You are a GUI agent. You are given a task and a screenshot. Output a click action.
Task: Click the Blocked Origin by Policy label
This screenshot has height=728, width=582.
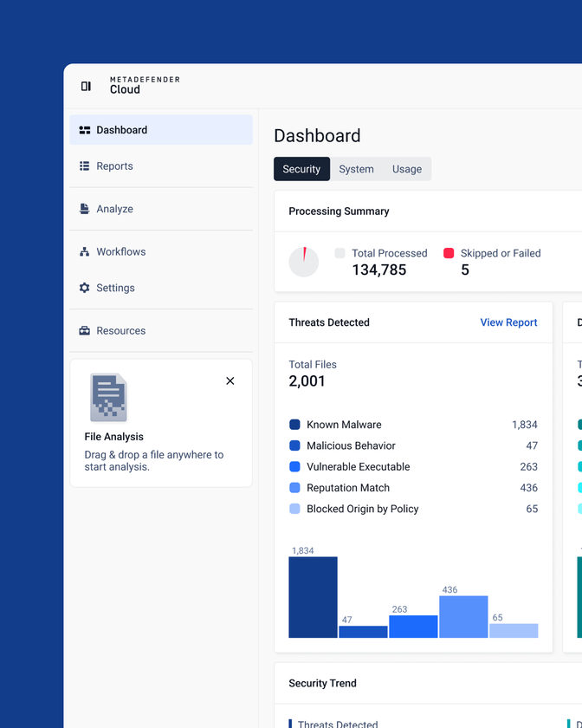pos(363,509)
